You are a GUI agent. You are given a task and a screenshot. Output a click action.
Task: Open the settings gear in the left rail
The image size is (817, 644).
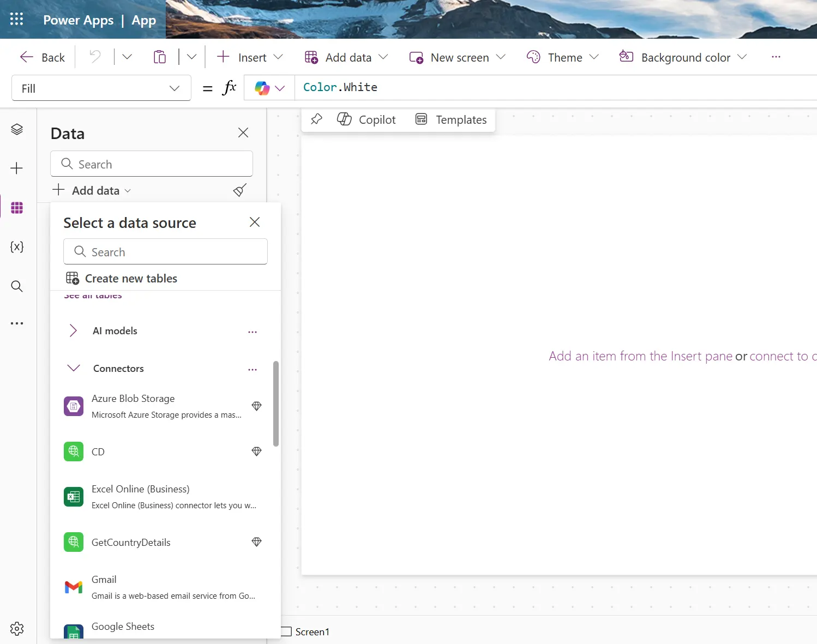(17, 628)
